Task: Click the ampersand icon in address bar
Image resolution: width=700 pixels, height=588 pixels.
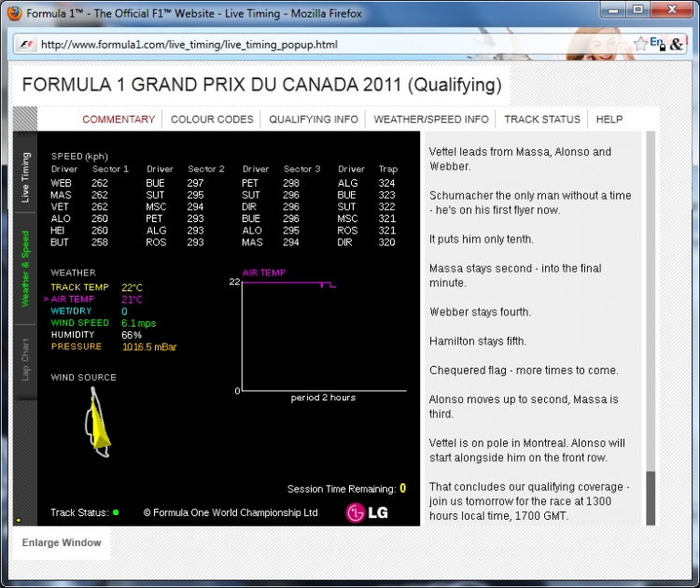Action: click(677, 44)
